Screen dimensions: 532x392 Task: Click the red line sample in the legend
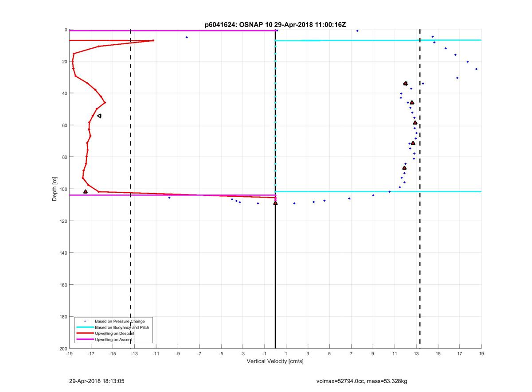point(85,333)
